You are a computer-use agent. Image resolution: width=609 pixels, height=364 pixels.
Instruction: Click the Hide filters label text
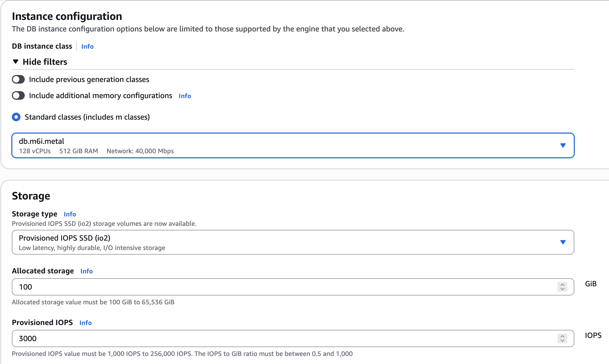45,62
